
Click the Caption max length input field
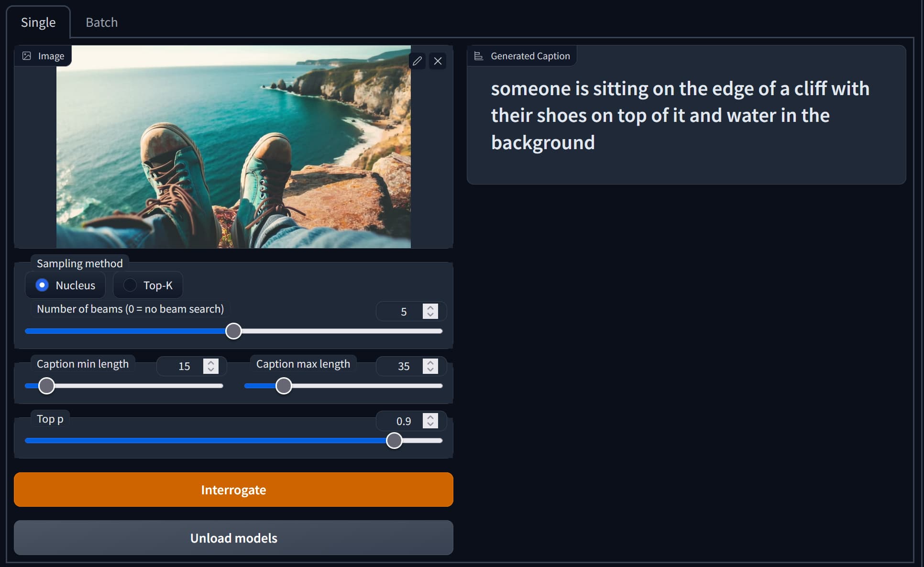click(x=403, y=366)
